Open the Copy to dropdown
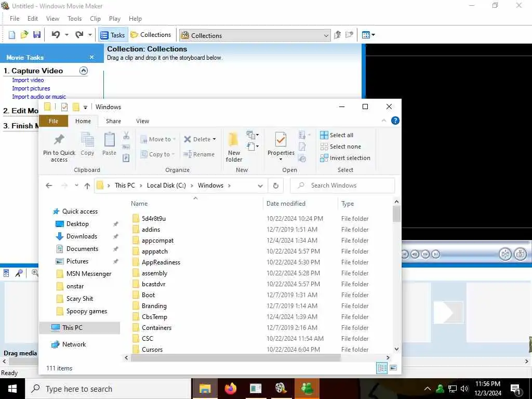 (157, 154)
